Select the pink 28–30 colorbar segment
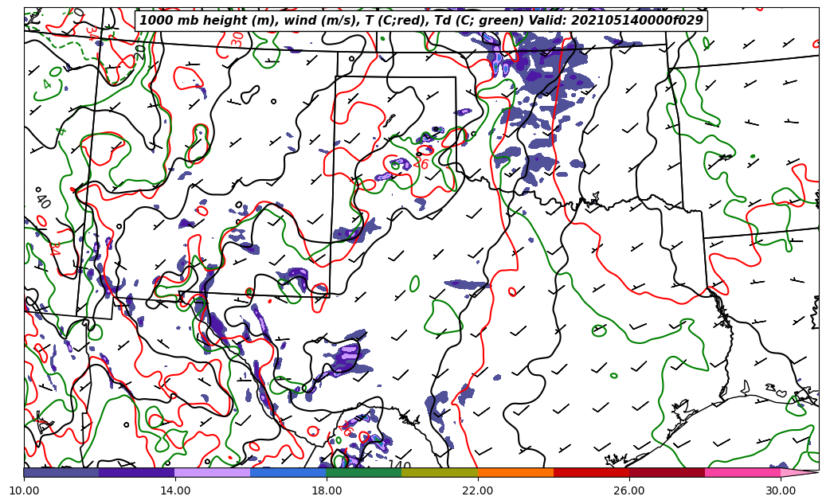Screen dimensions: 826x504 pos(742,472)
